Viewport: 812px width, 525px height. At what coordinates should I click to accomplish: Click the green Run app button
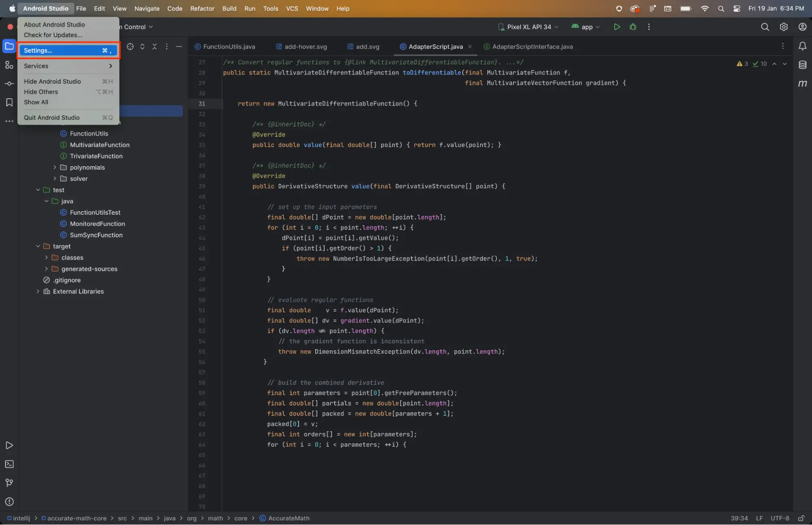pos(617,27)
